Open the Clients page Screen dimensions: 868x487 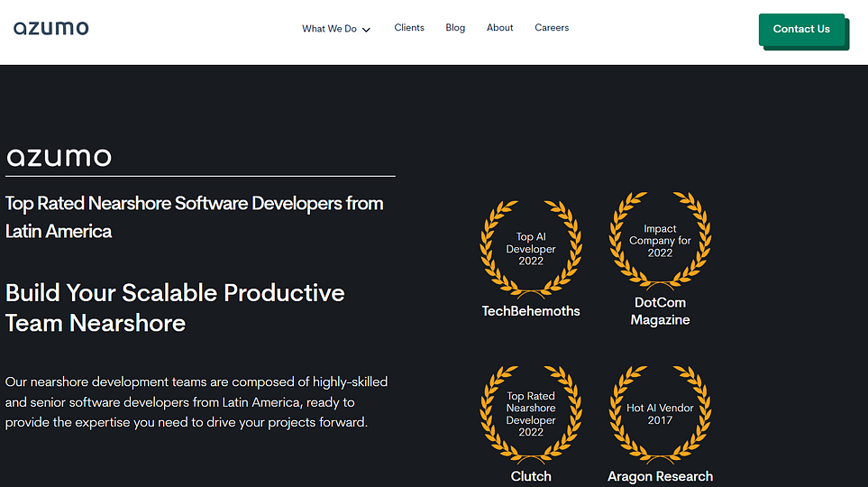[x=409, y=28]
